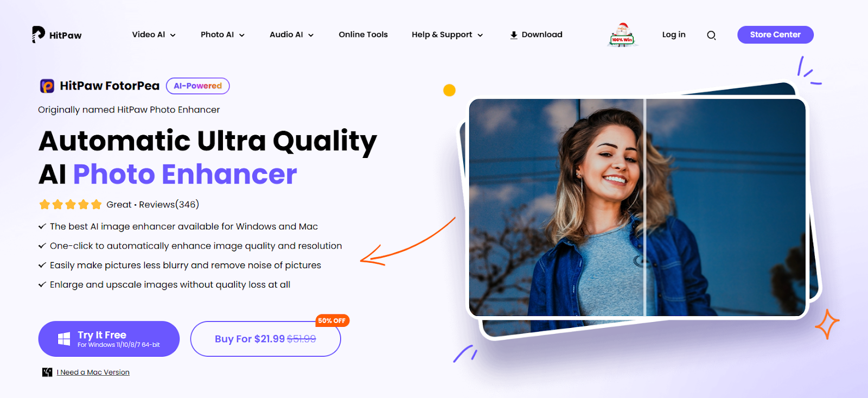This screenshot has width=868, height=398.
Task: Click the Santa 100% win promo icon
Action: point(622,35)
